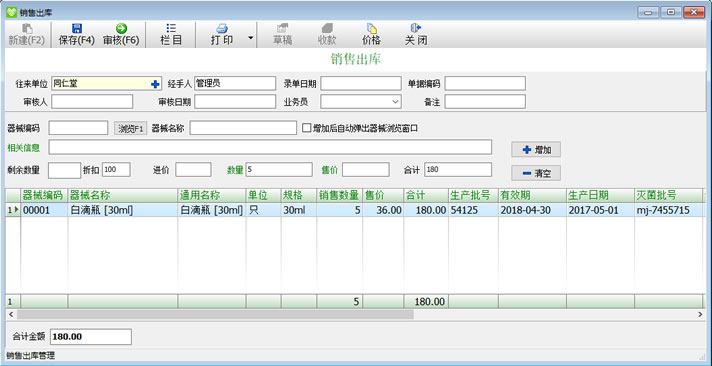
Task: Click the 增加 button
Action: pyautogui.click(x=536, y=149)
